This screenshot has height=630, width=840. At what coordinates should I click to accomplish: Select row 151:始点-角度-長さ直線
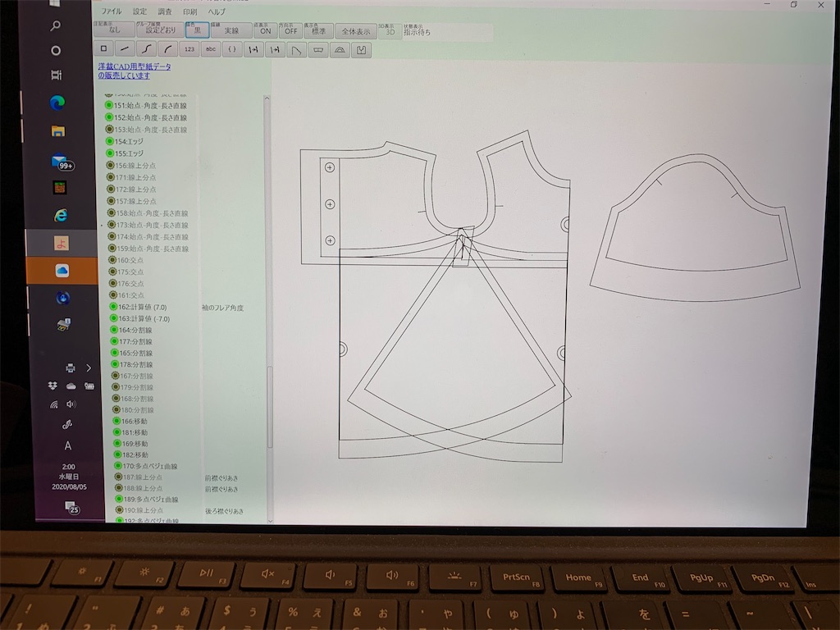tap(146, 106)
